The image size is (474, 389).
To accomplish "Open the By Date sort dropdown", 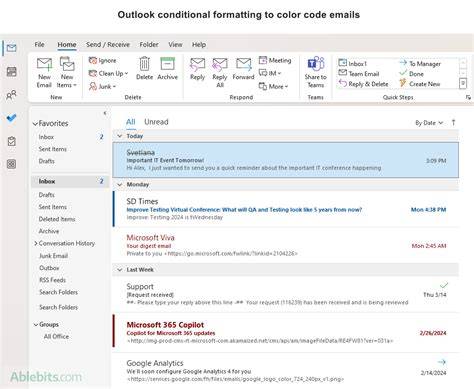I will point(429,123).
